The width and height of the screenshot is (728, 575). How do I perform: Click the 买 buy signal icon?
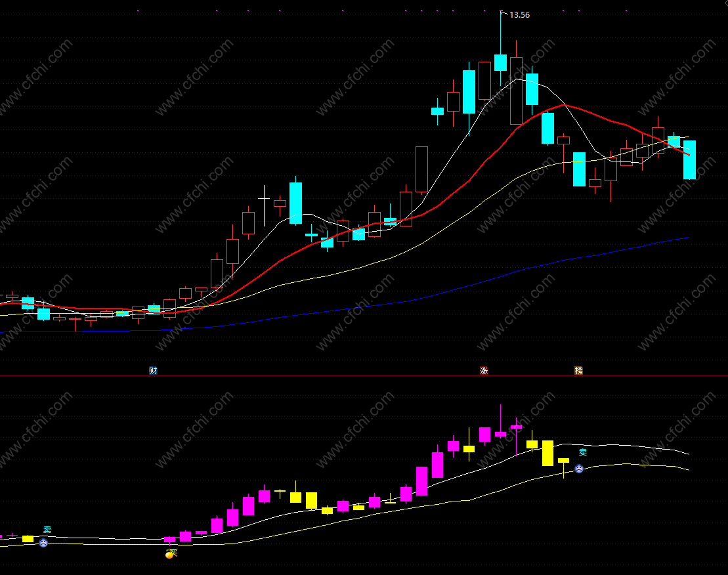click(x=171, y=553)
